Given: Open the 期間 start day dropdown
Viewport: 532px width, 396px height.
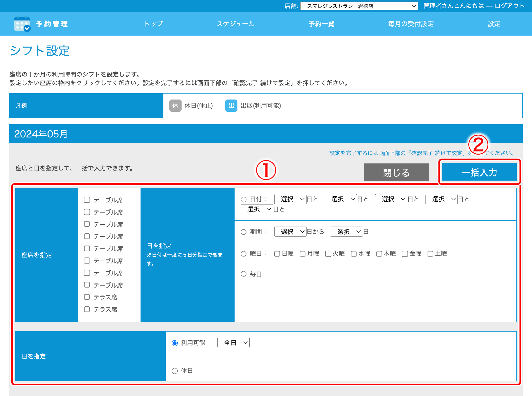Looking at the screenshot, I should point(290,232).
